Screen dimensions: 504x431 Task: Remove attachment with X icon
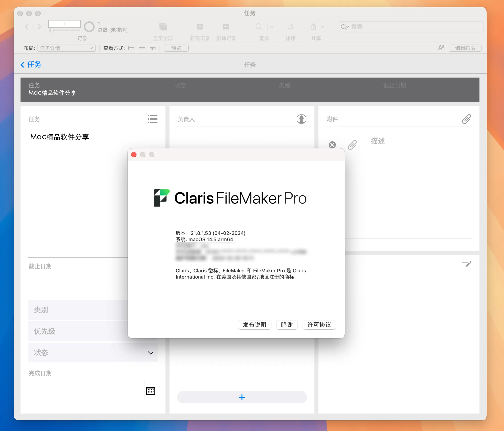tap(332, 145)
